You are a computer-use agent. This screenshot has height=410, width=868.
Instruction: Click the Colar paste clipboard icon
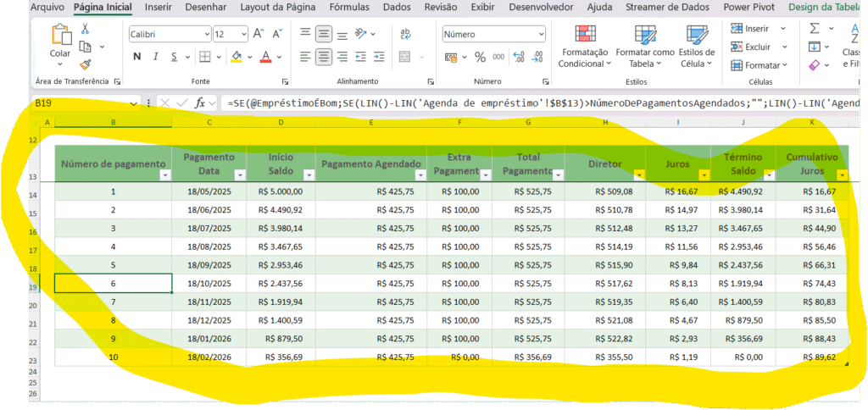61,35
